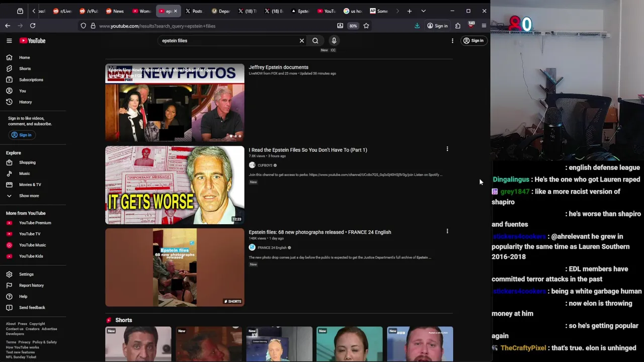Open a new browser tab with plus
Image resolution: width=644 pixels, height=362 pixels.
[410, 11]
